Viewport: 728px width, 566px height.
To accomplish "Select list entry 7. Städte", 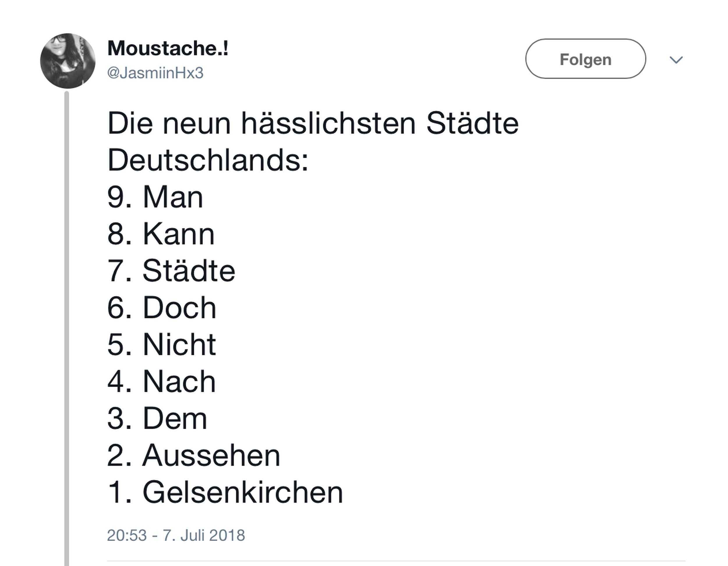I will pyautogui.click(x=171, y=271).
